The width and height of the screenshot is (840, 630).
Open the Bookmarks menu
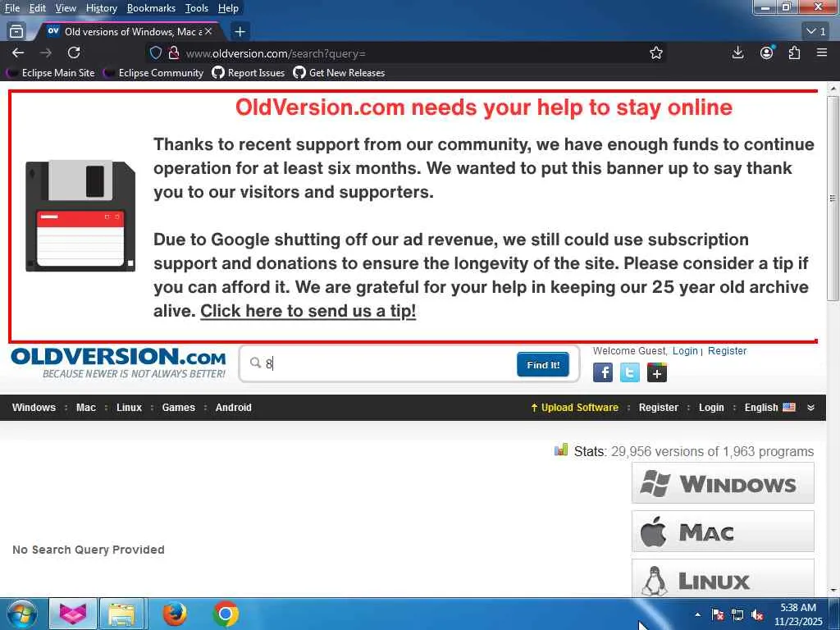[151, 8]
